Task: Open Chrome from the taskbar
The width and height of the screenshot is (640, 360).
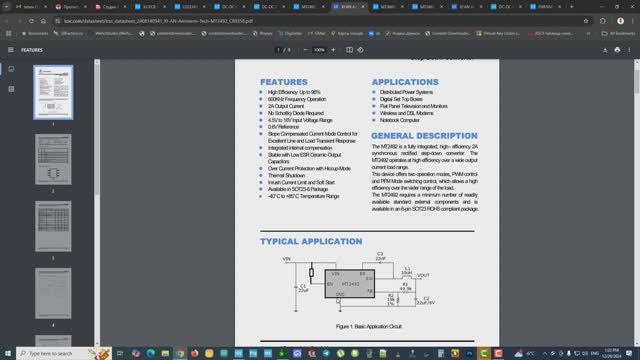Action: coord(180,353)
